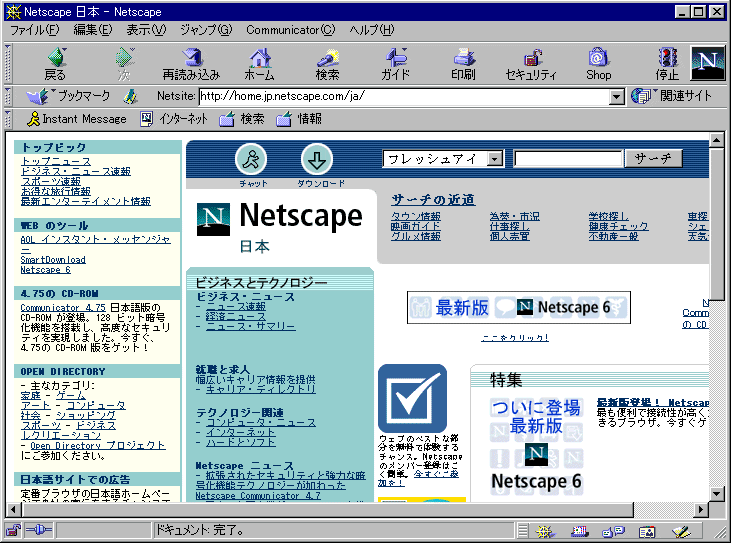The height and width of the screenshot is (543, 731).
Task: Collapse the personal toolbar grip handle
Action: (x=7, y=119)
